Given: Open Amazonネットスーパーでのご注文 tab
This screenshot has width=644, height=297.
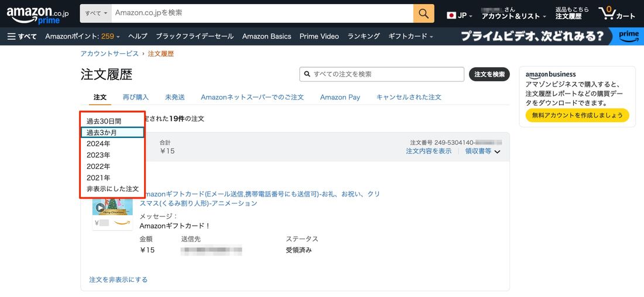Looking at the screenshot, I should (x=252, y=97).
